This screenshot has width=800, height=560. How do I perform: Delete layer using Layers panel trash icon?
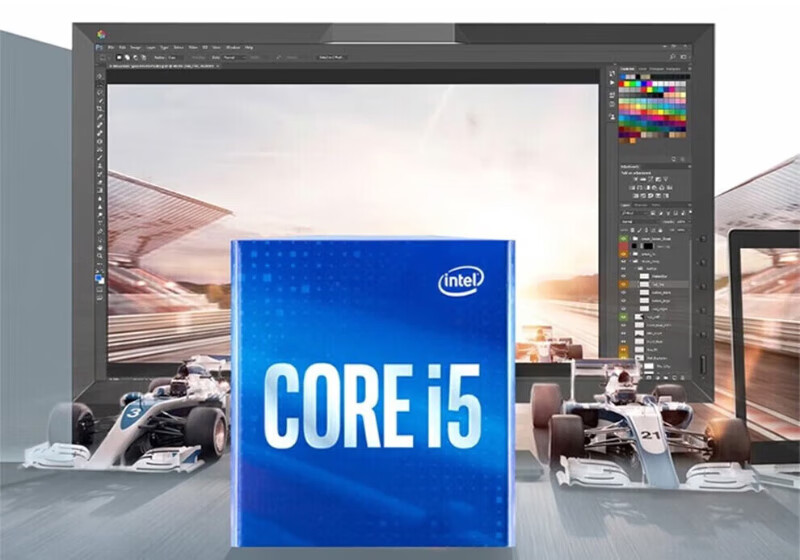point(682,378)
